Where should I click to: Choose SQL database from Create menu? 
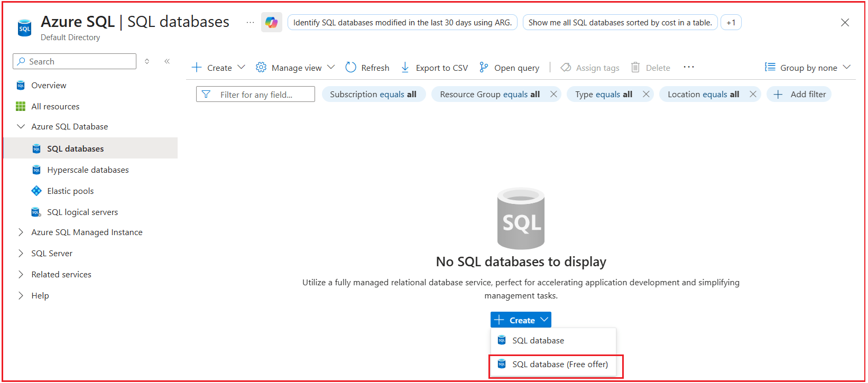pos(553,340)
